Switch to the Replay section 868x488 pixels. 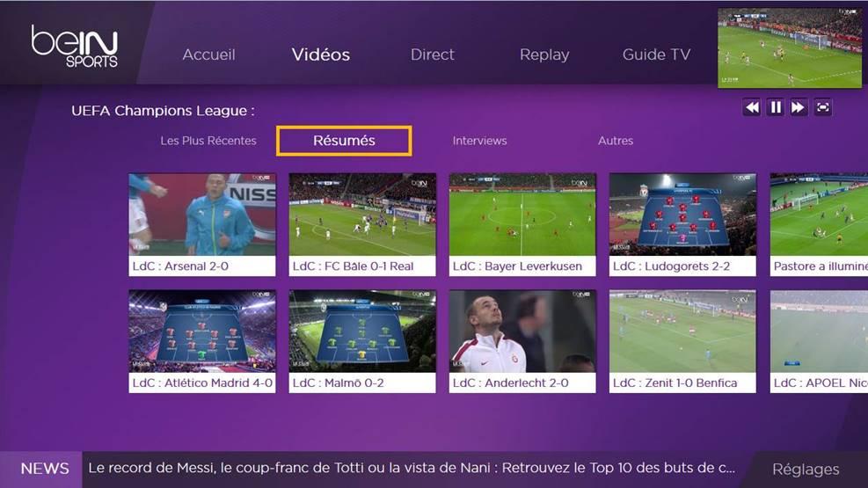(544, 55)
